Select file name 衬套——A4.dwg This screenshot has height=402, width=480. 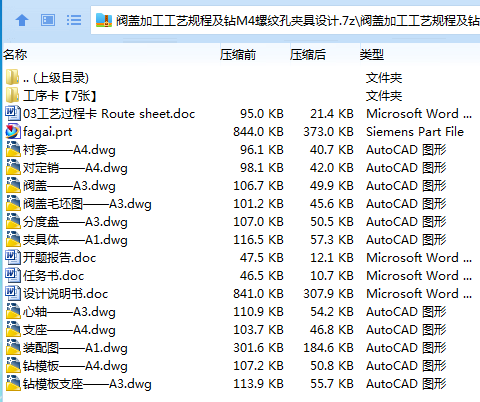point(69,150)
